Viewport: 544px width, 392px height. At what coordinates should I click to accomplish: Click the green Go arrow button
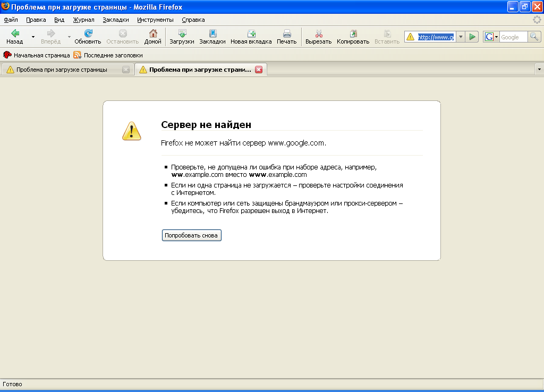pyautogui.click(x=472, y=37)
